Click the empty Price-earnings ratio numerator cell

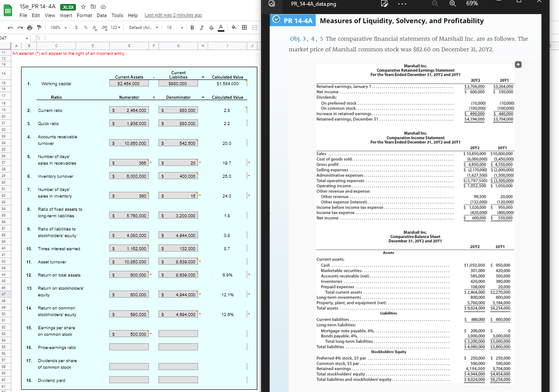[x=129, y=347]
